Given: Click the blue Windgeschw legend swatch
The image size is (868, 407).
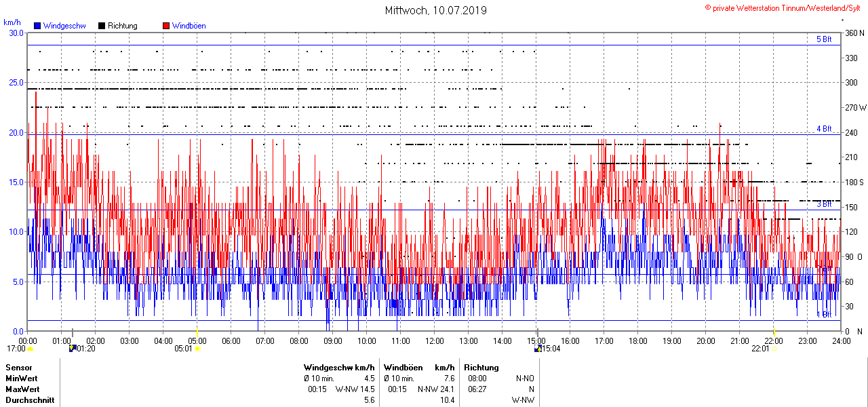Looking at the screenshot, I should 37,26.
